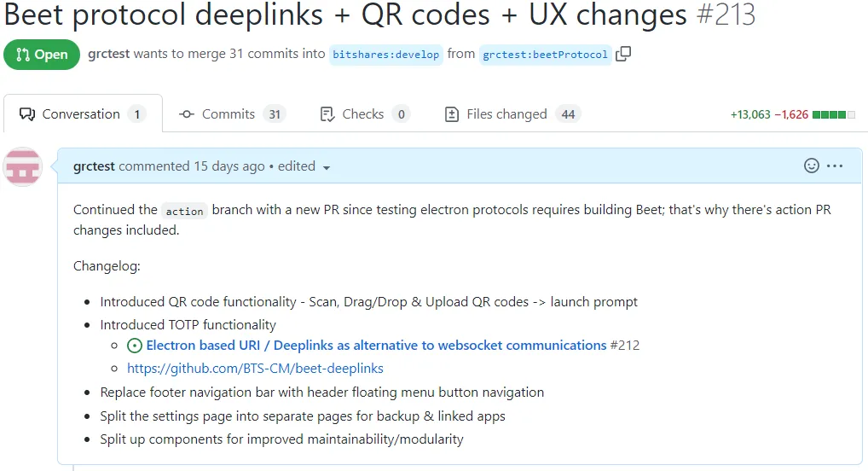Expand the edited history dropdown arrow

pos(327,167)
